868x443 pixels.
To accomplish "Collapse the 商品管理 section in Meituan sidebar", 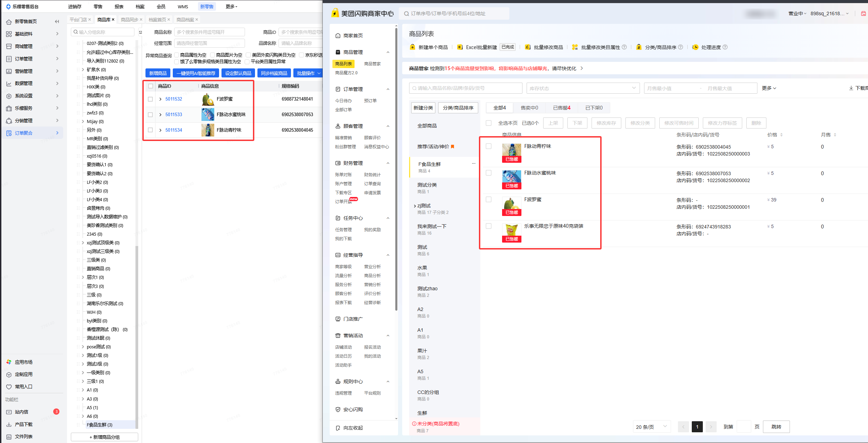I will [x=388, y=52].
